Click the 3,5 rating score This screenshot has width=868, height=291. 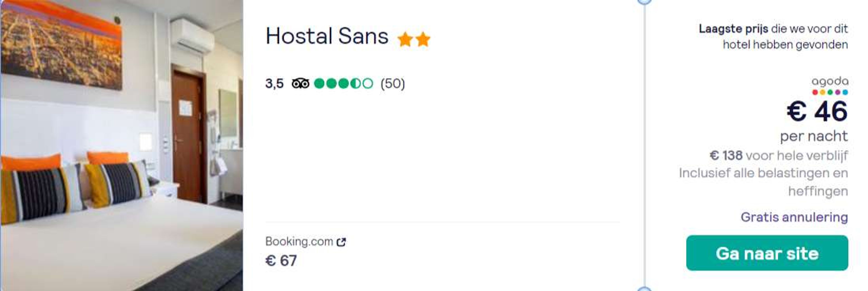click(x=274, y=83)
